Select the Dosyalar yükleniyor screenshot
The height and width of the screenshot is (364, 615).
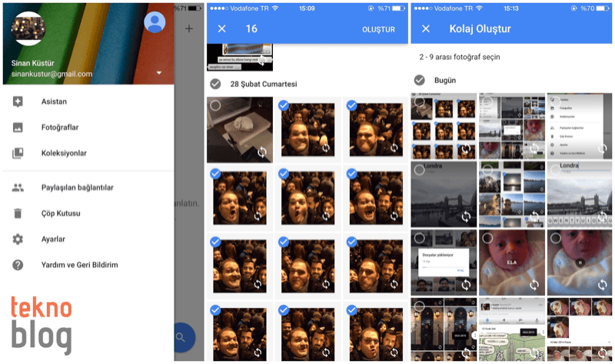(x=444, y=263)
